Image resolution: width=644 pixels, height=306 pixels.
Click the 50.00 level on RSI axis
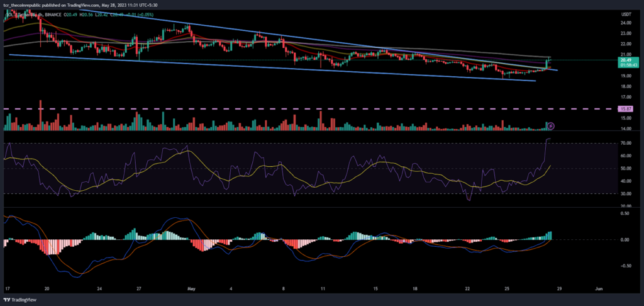click(627, 169)
